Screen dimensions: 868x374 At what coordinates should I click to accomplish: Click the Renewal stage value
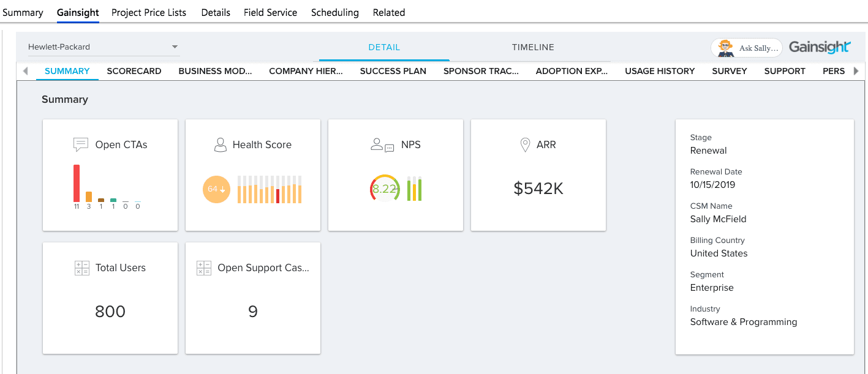(x=709, y=151)
